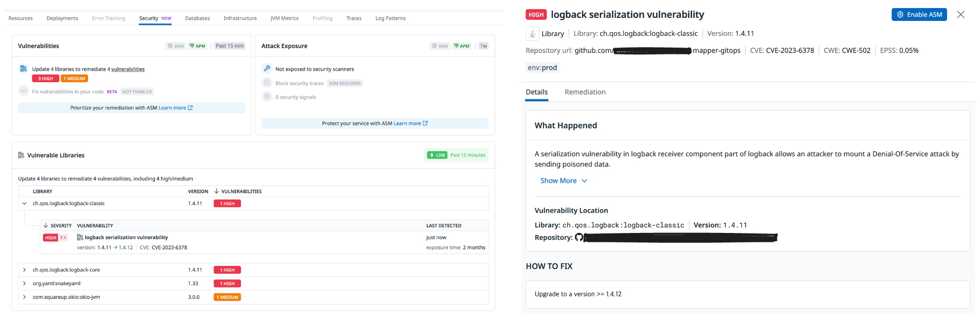Click the ASM badge in Attack Exposure card
The image size is (980, 323).
pos(440,46)
